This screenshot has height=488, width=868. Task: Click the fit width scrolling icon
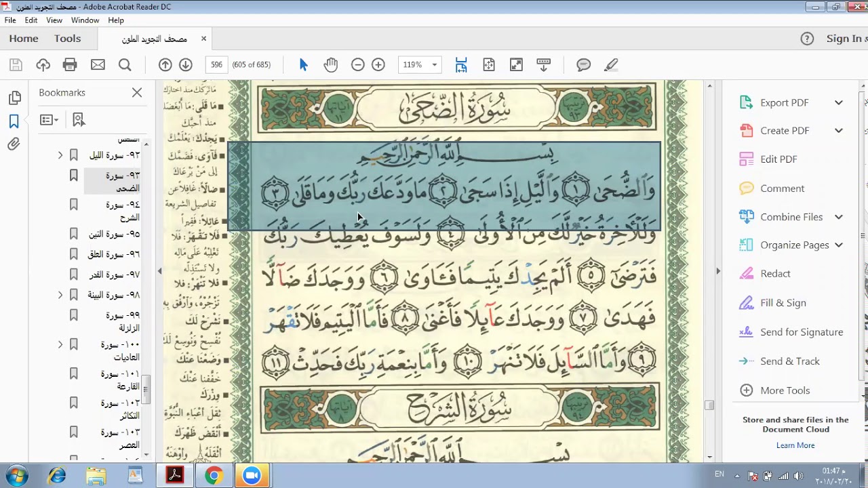point(461,65)
